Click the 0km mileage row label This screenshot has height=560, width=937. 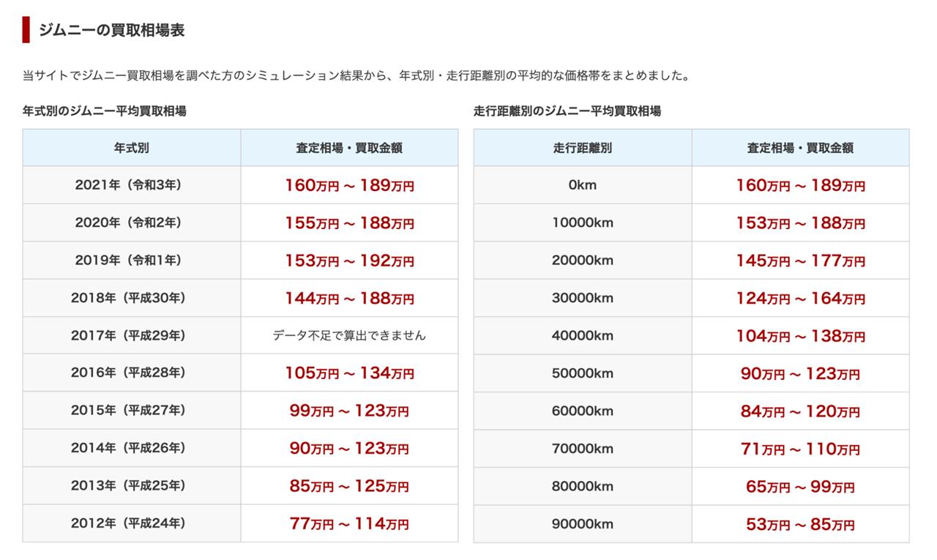583,185
